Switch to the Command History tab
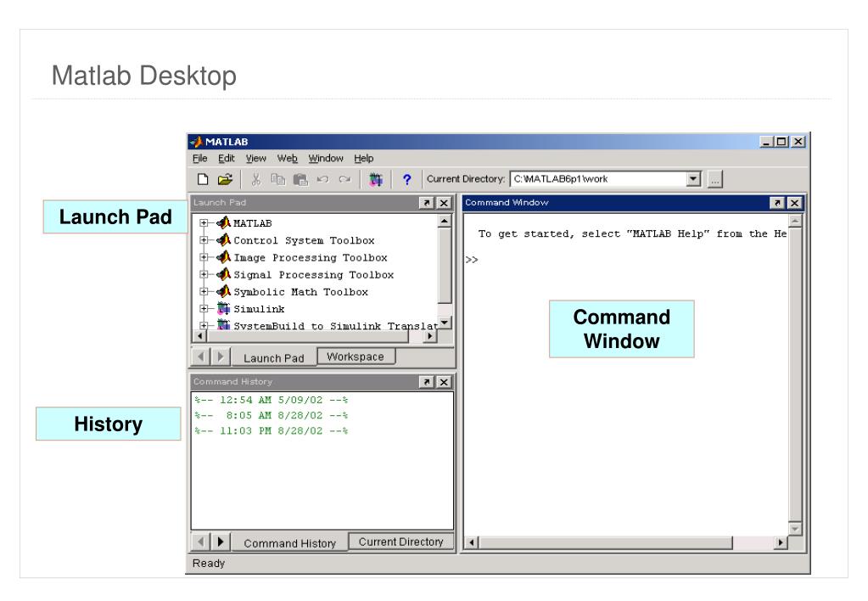The height and width of the screenshot is (601, 868). [x=289, y=542]
